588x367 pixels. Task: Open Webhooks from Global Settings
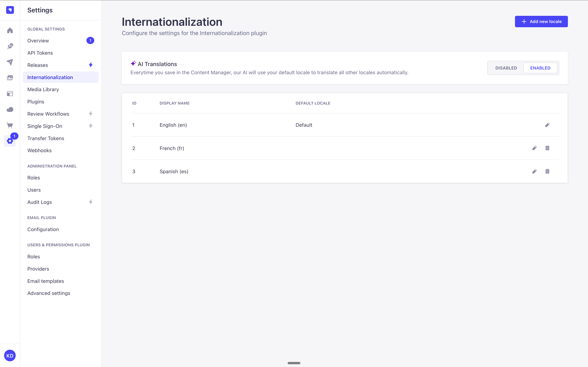[39, 150]
